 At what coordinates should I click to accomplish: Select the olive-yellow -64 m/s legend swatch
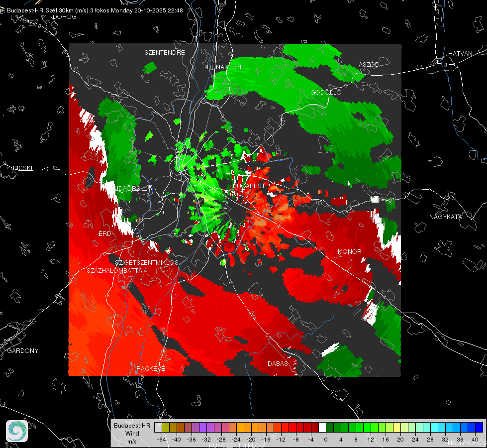166,427
